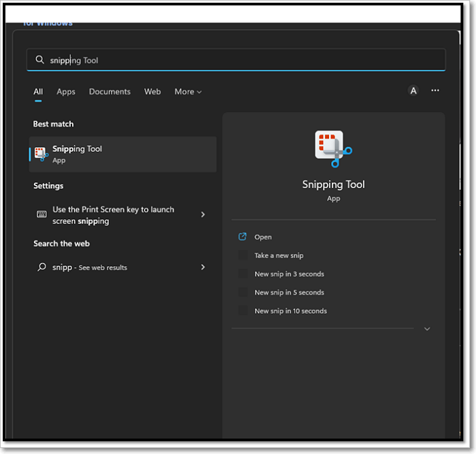Open the account avatar labeled A
Screen dimensions: 476x454
tap(413, 91)
